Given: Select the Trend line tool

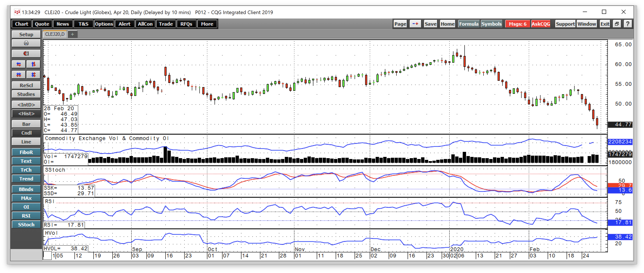Looking at the screenshot, I should pos(26,179).
